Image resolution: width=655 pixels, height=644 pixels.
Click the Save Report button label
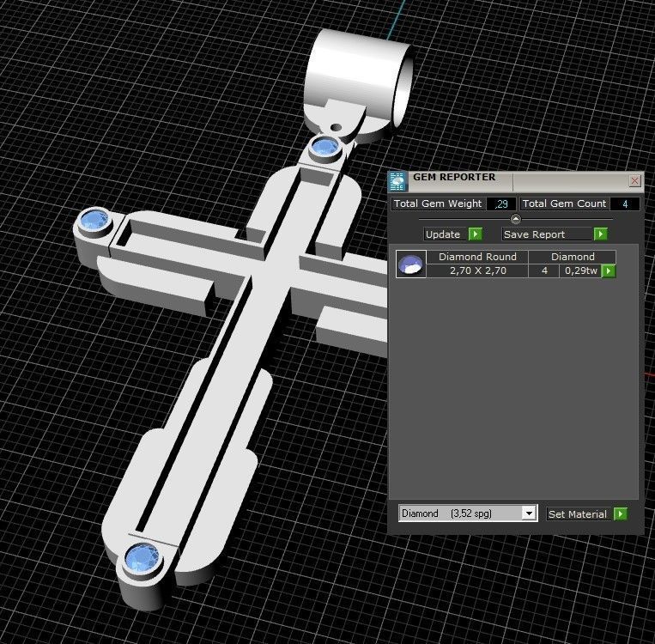547,234
